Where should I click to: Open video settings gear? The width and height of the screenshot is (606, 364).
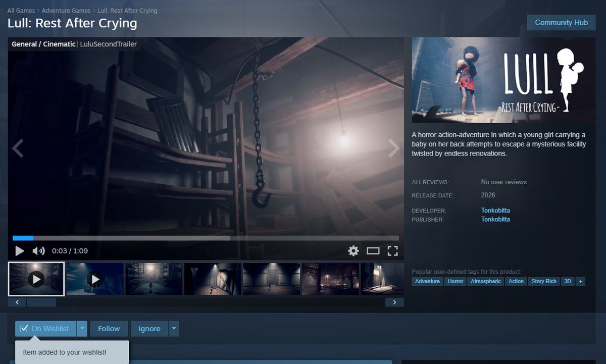point(353,250)
